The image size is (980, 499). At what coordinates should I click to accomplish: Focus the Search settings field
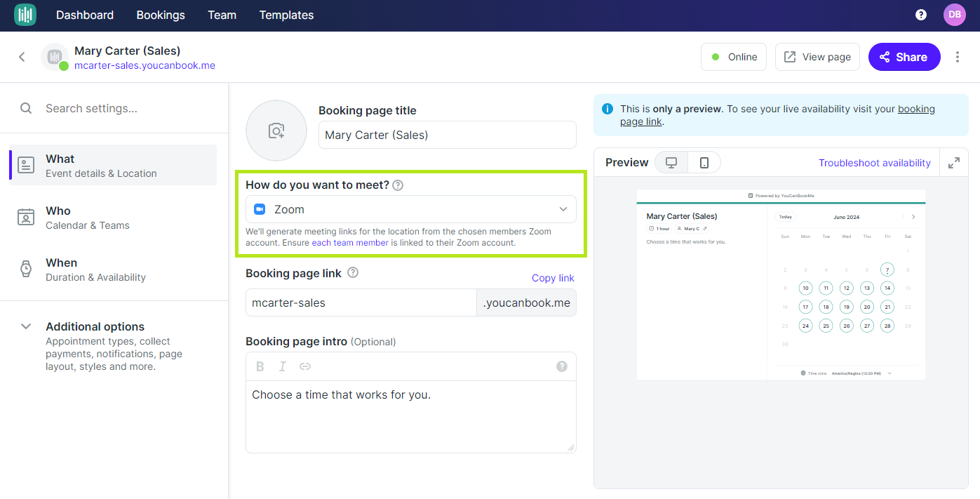(114, 108)
